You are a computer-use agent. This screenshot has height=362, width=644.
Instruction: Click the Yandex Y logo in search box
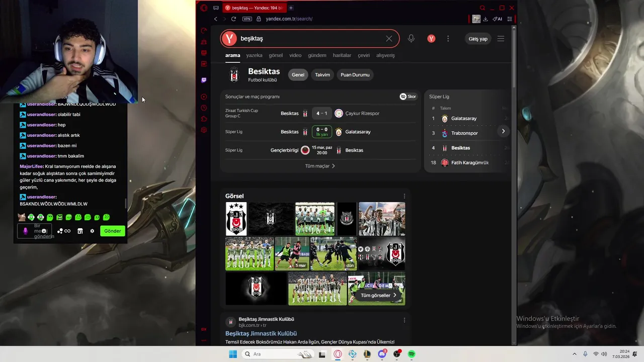229,39
